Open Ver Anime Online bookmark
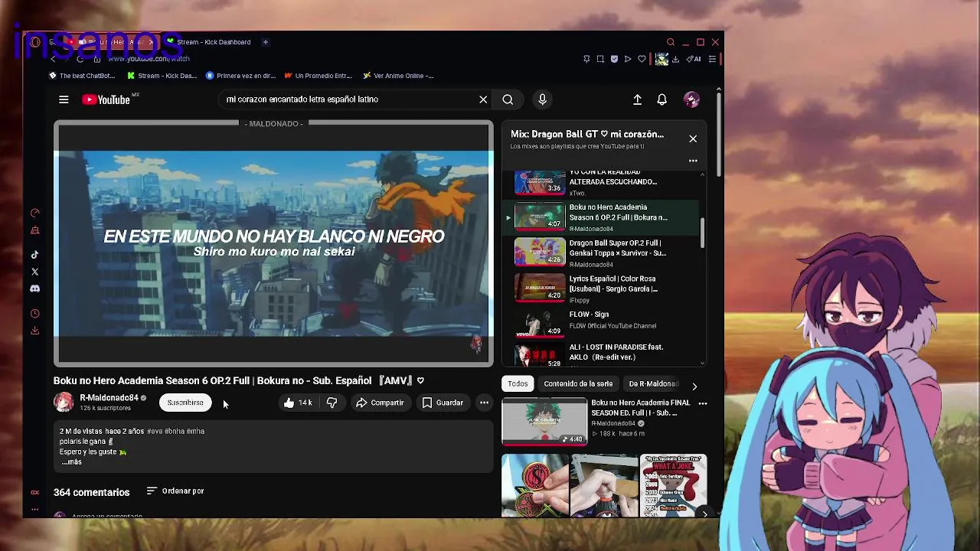Screen dimensions: 980x551 coord(398,76)
